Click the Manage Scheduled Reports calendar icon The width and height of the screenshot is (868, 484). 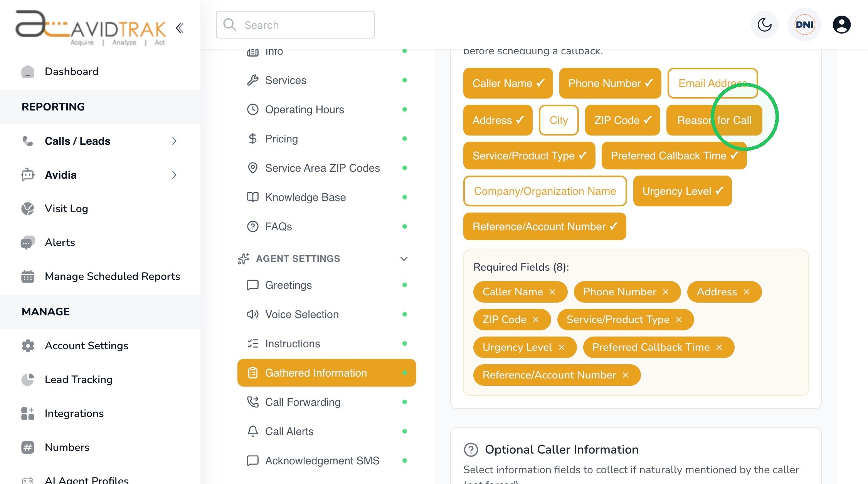pyautogui.click(x=28, y=276)
